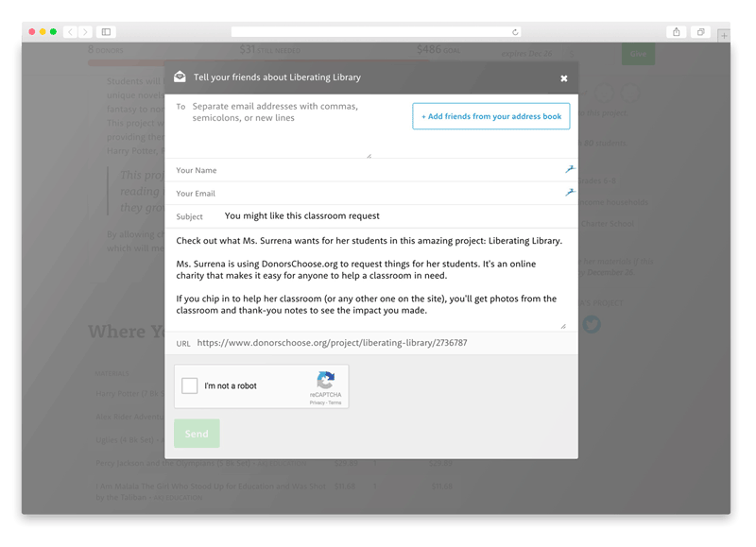Click the autofill icon in Your Name field
The height and width of the screenshot is (547, 756).
(570, 169)
